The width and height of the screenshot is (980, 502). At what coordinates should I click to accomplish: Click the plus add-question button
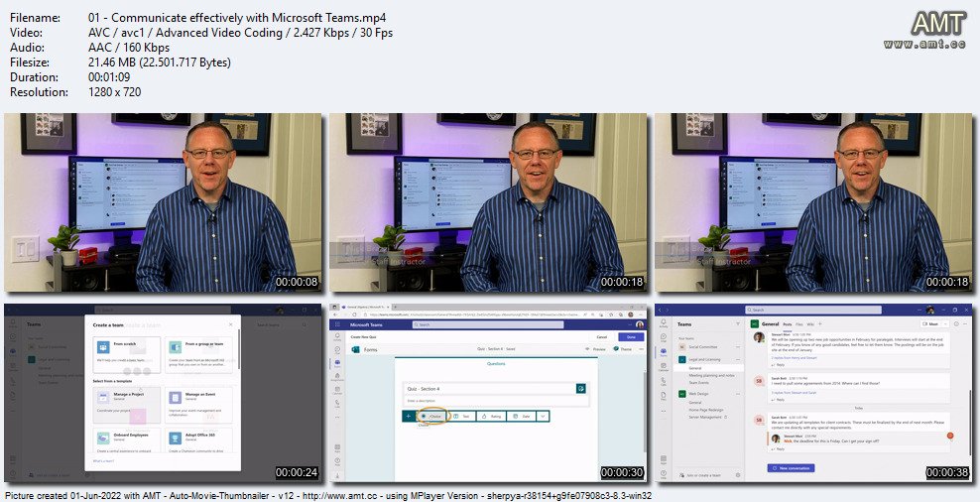tap(408, 416)
